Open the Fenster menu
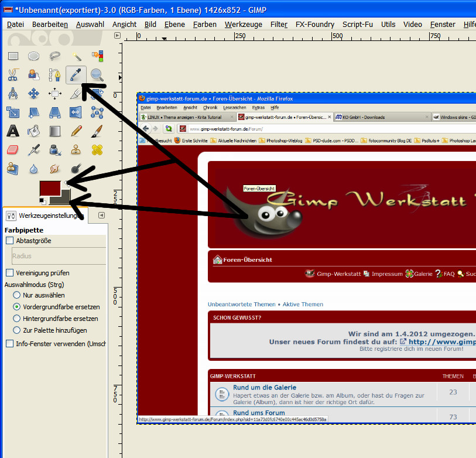The height and width of the screenshot is (458, 476). [x=443, y=24]
